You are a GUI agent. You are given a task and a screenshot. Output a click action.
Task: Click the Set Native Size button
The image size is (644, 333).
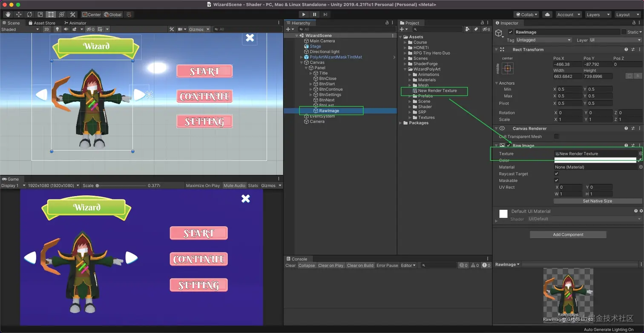597,201
